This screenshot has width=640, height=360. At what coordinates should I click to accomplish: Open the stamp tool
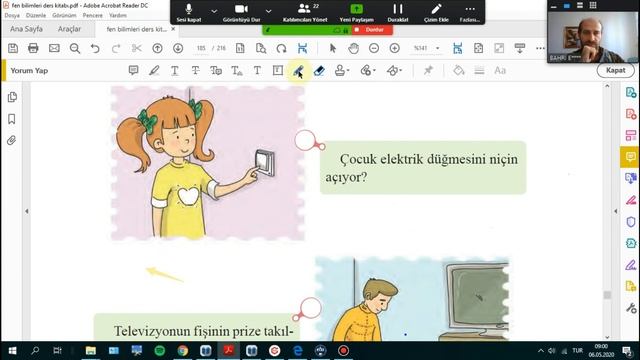342,71
